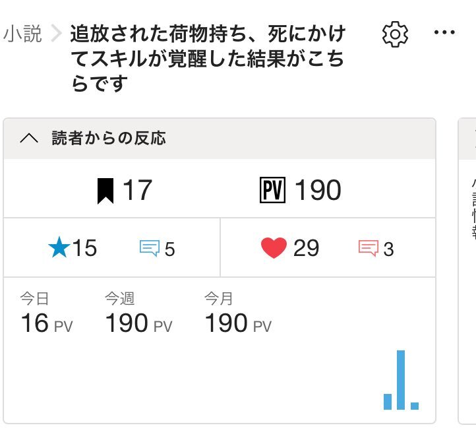The image size is (476, 448).
Task: Click the leftmost blue chart bar
Action: point(388,402)
